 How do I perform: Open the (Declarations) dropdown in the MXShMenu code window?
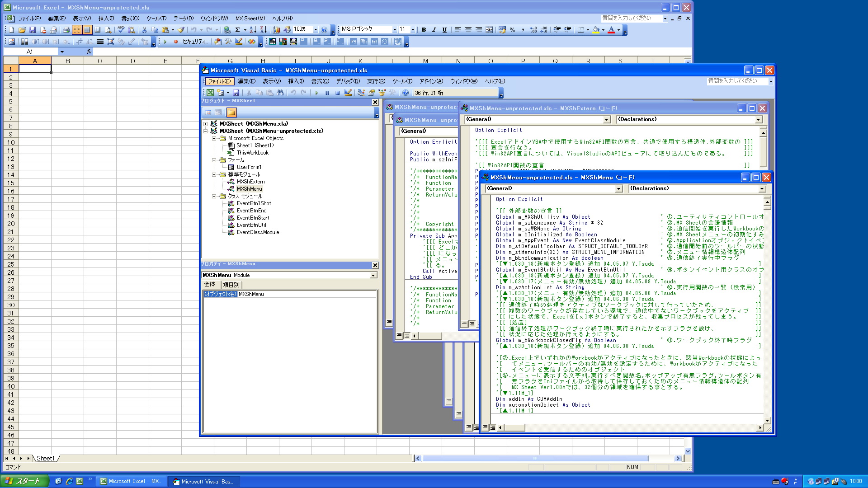click(x=762, y=189)
